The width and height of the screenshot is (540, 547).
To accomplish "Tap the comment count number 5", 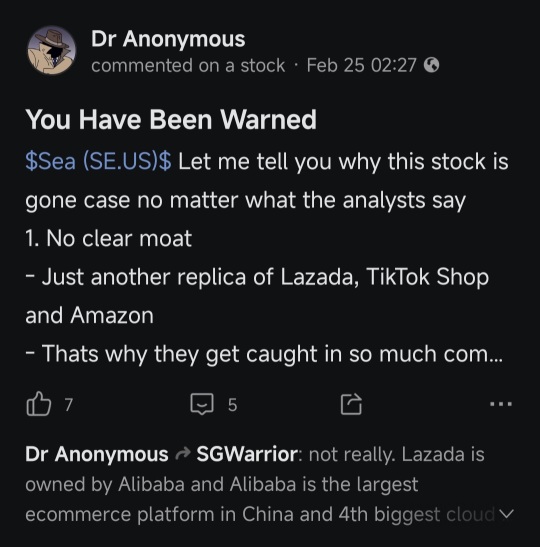I will click(232, 405).
